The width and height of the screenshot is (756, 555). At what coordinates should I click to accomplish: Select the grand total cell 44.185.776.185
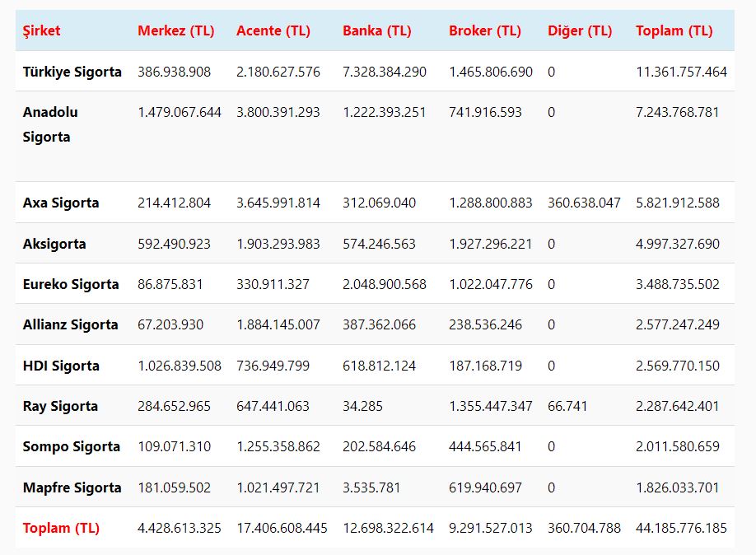[x=681, y=528]
